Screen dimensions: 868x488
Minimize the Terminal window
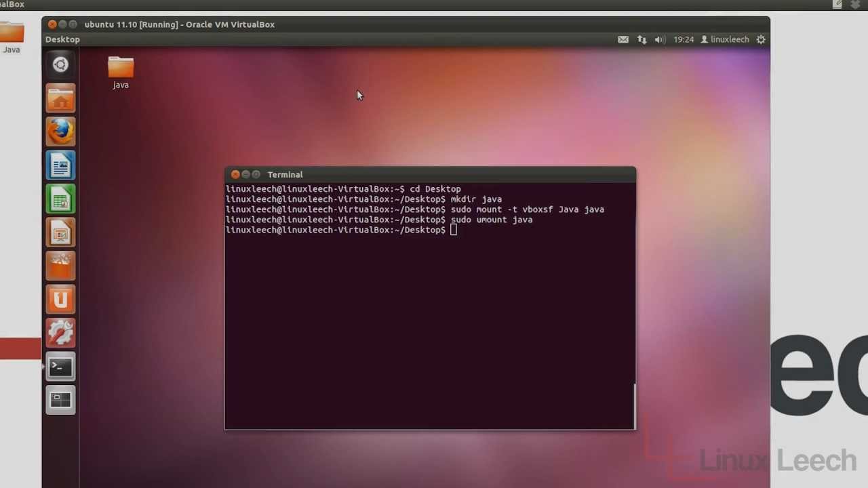[x=245, y=174]
